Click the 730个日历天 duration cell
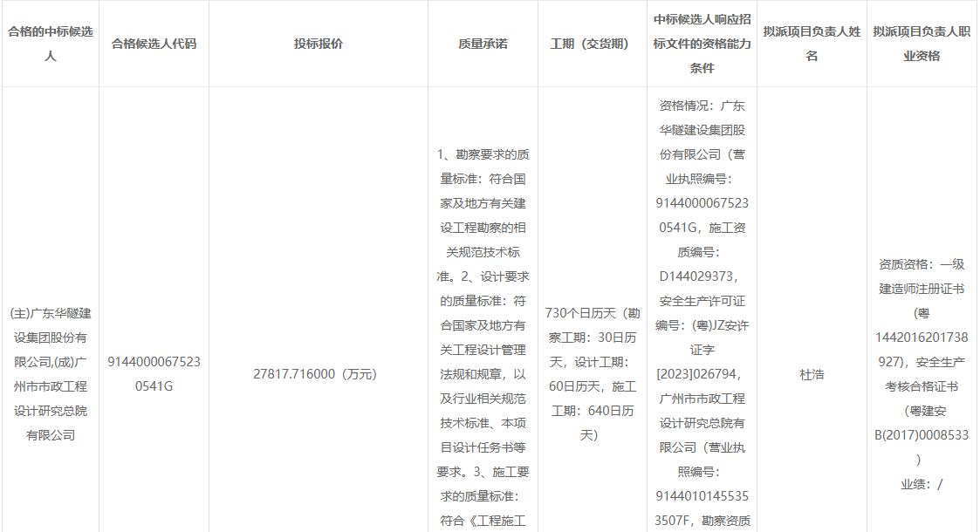980x532 pixels. 593,374
